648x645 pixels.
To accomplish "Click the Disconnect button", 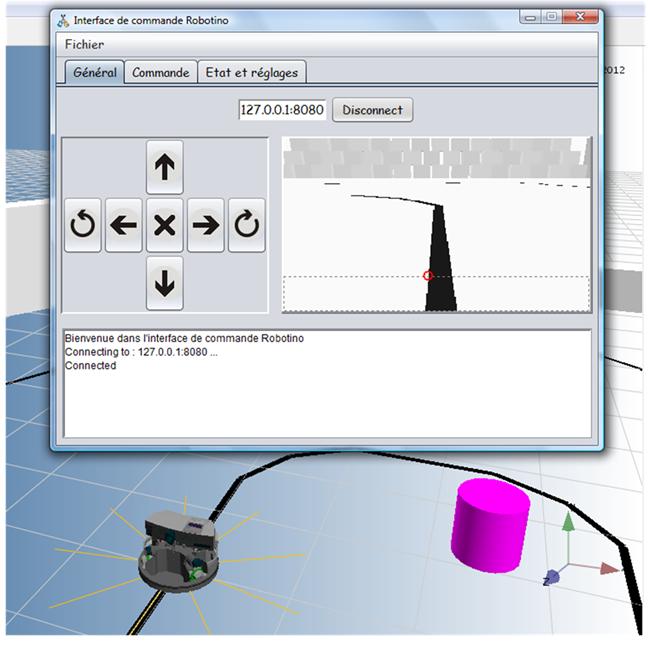I will (372, 110).
